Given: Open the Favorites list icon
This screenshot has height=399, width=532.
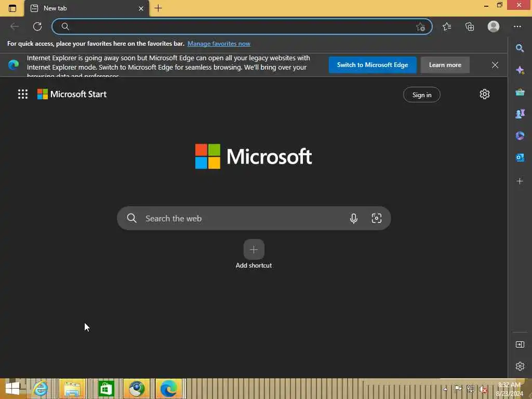Looking at the screenshot, I should [x=447, y=26].
